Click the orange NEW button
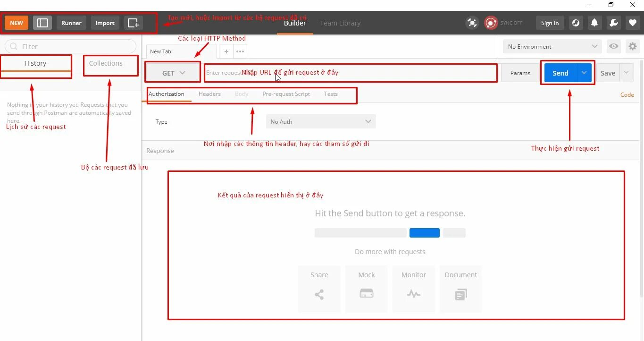Screen dimensions: 644x341 click(17, 23)
